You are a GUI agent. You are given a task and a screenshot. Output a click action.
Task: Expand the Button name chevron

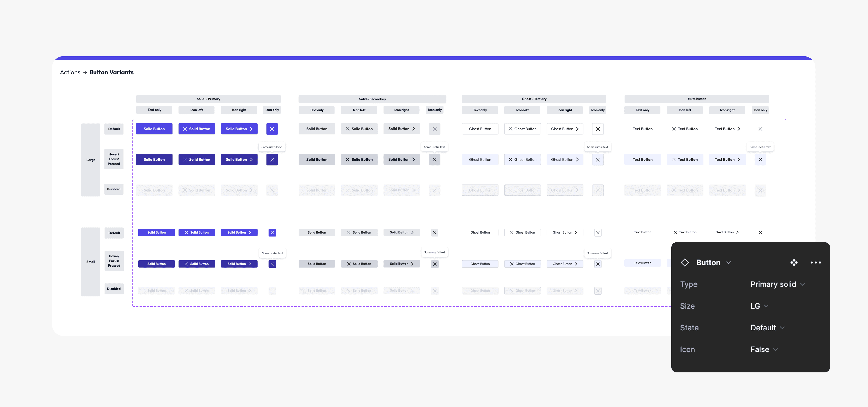click(729, 263)
